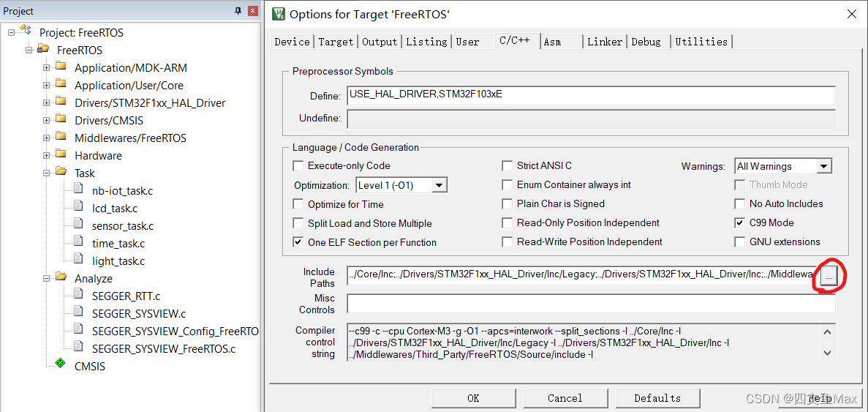Enable Read-Only Position Independent
Image resolution: width=868 pixels, height=412 pixels.
(x=507, y=222)
